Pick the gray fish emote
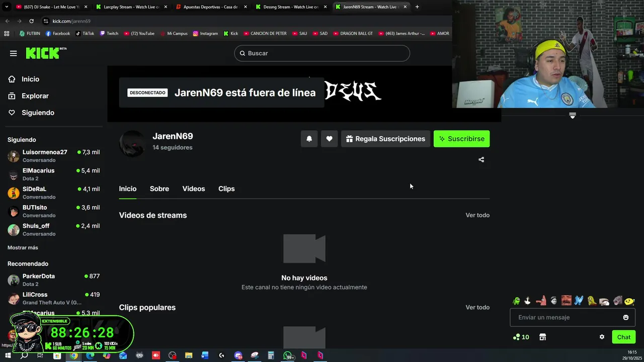This screenshot has height=362, width=644. (618, 301)
